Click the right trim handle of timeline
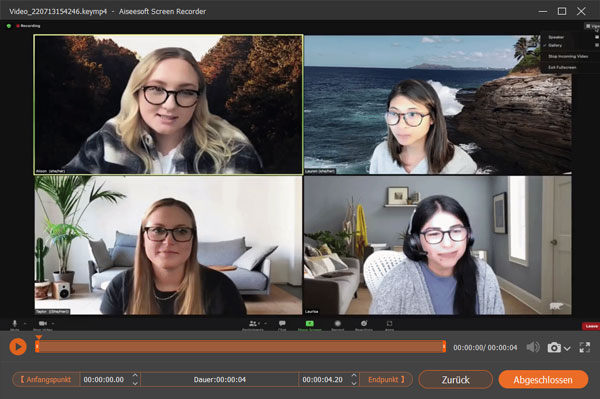 pos(444,347)
